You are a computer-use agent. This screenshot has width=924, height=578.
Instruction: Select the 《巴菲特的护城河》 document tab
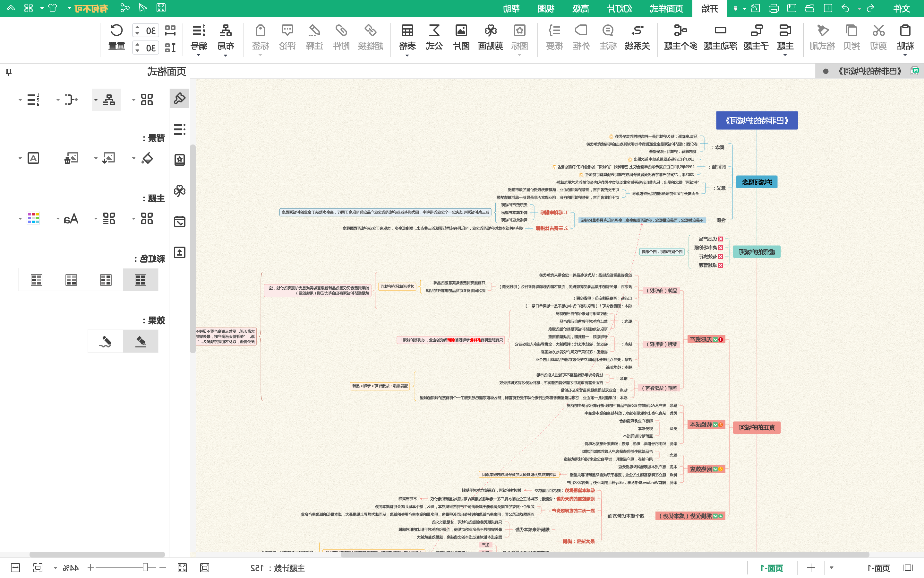tap(869, 71)
